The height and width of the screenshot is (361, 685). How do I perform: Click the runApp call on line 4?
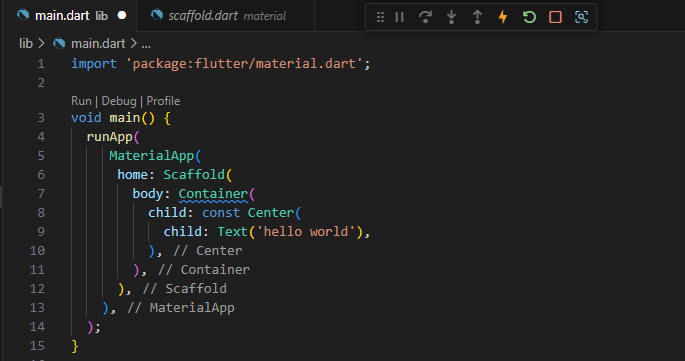(x=110, y=137)
